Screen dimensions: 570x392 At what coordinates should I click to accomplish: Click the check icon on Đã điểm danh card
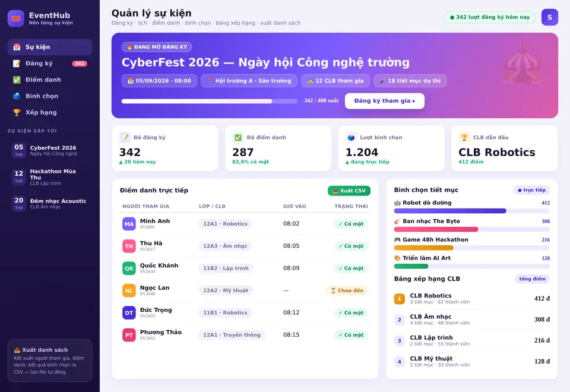(238, 137)
